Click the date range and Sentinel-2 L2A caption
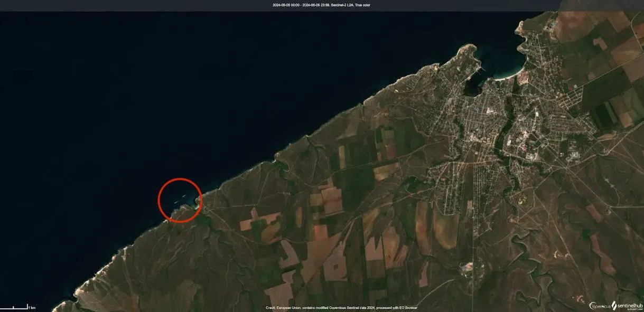This screenshot has height=312, width=644. pos(321,5)
